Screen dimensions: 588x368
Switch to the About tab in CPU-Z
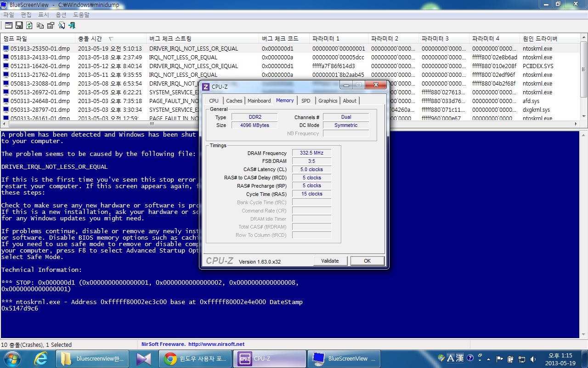(x=350, y=101)
